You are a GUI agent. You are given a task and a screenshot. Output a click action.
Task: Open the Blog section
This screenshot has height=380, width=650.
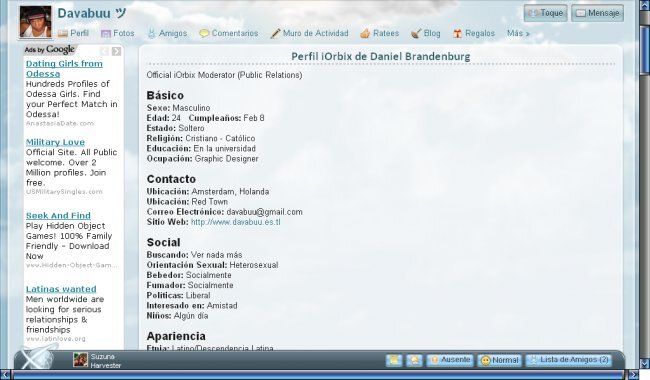click(x=426, y=33)
